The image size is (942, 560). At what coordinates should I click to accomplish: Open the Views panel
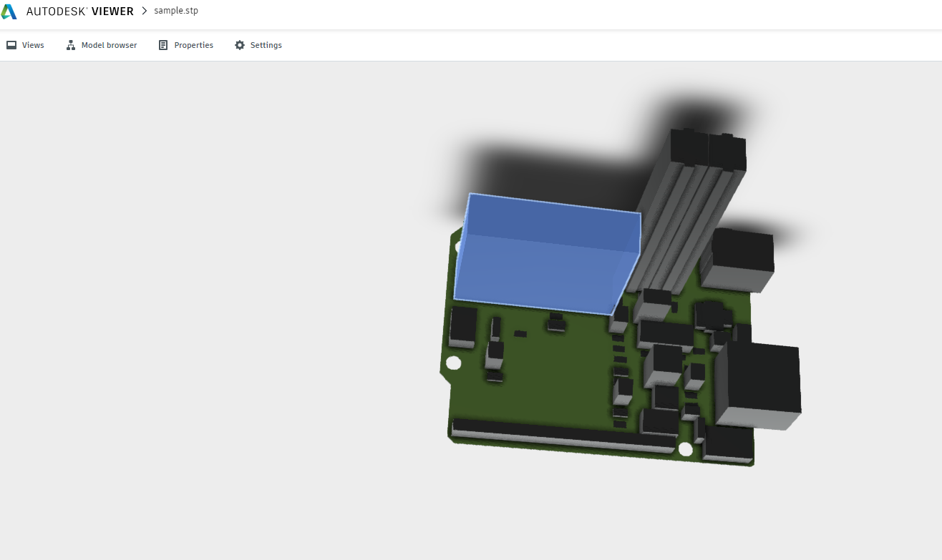click(25, 45)
